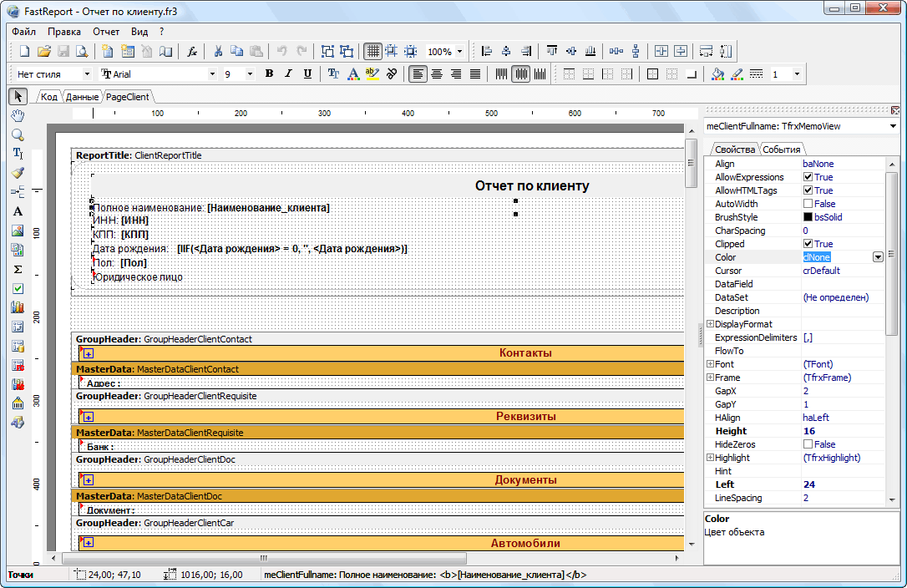The height and width of the screenshot is (588, 907).
Task: Center text horizontally
Action: 437,73
